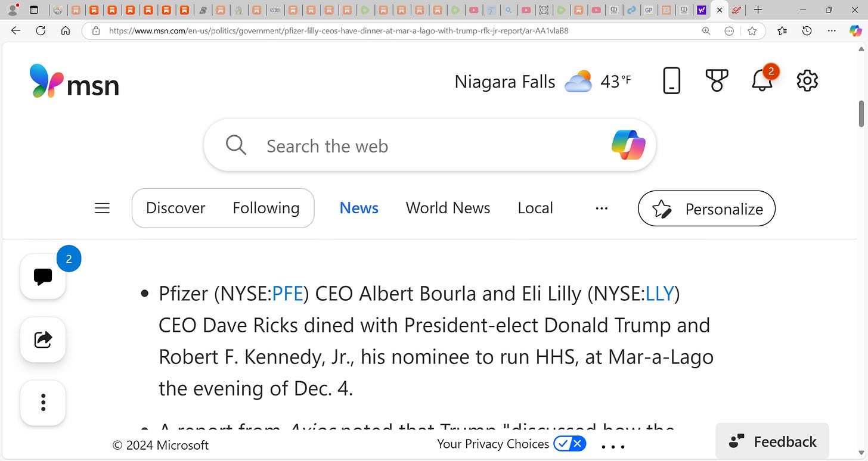Close the current MSN tab

[720, 10]
